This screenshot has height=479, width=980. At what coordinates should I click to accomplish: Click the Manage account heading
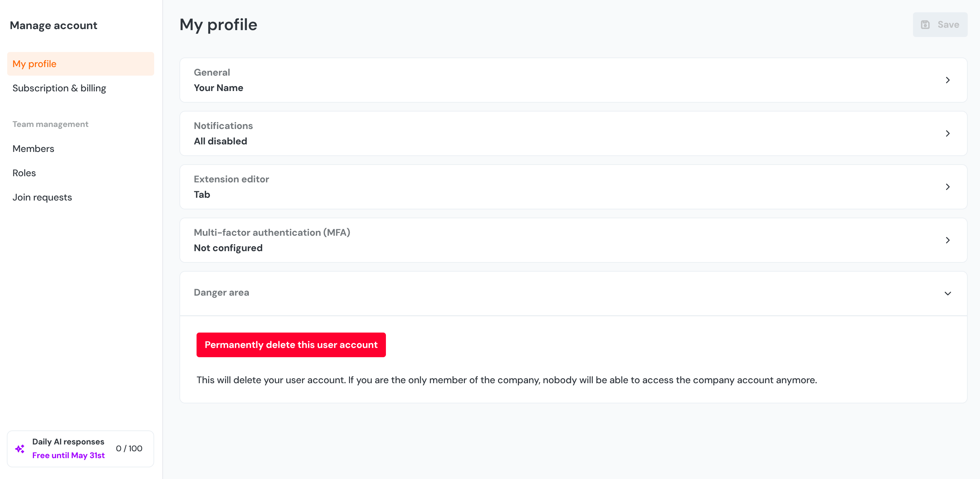54,26
